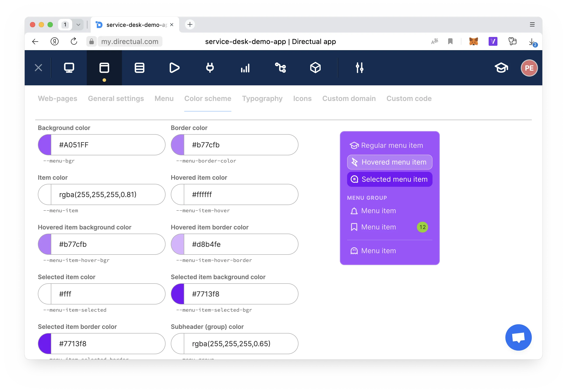Open the plug integrations icon
This screenshot has width=567, height=392.
210,68
